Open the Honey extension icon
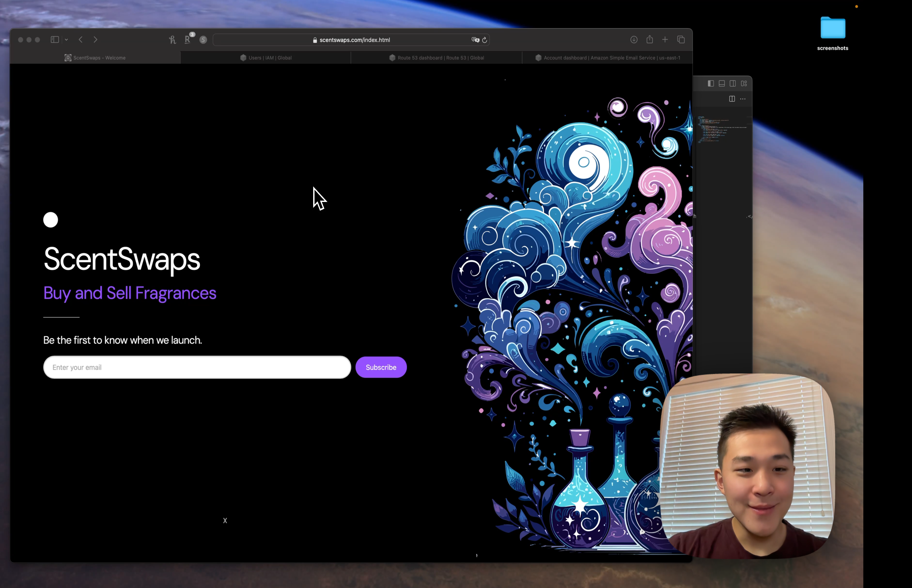The height and width of the screenshot is (588, 912). click(172, 40)
